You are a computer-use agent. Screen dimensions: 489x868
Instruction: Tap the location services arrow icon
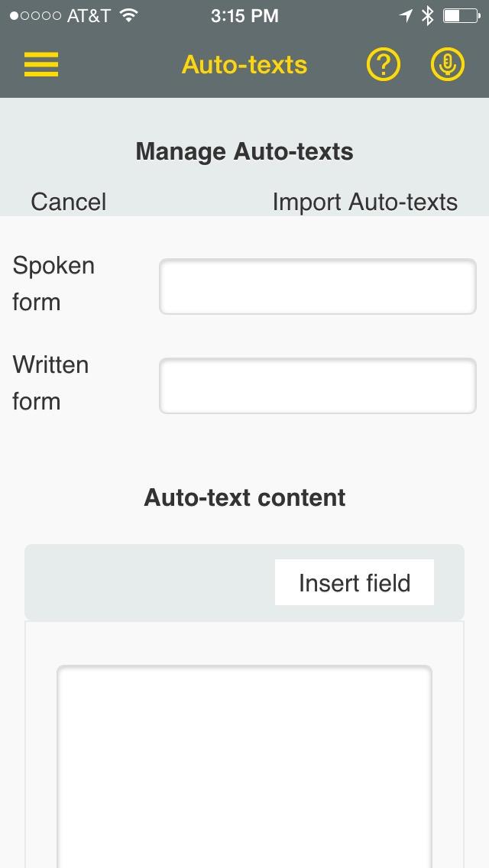click(x=406, y=15)
